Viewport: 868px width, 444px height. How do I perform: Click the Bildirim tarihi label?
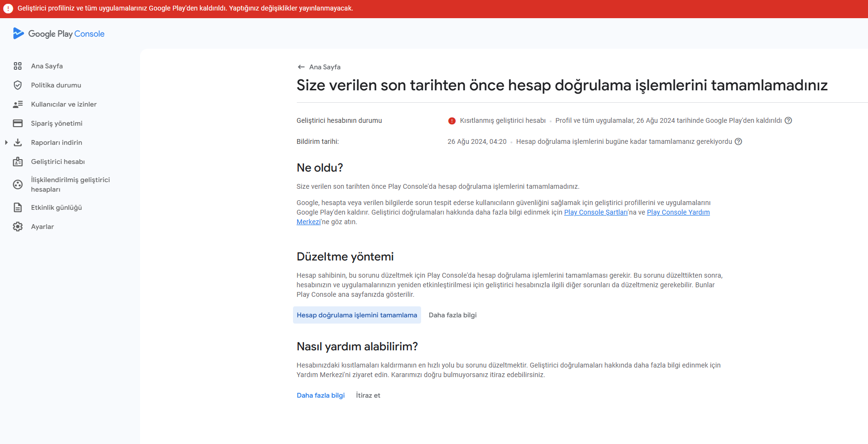pos(318,141)
